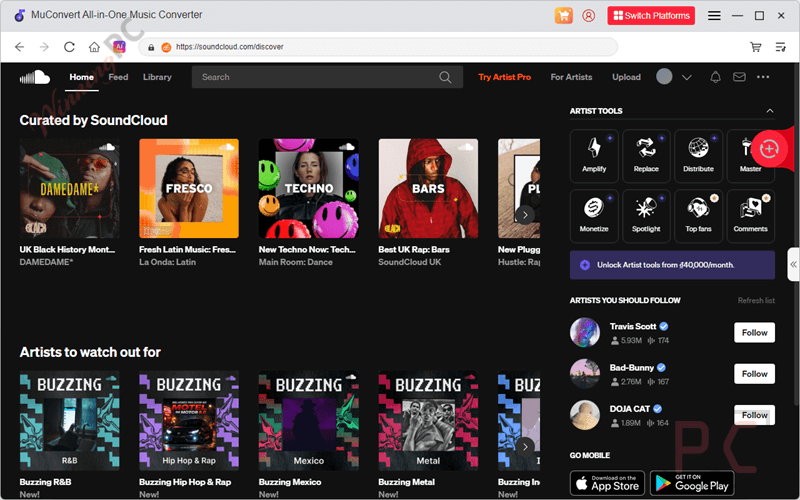Open the Buzzing R&B cover
Screen dimensions: 800x500
click(x=69, y=420)
